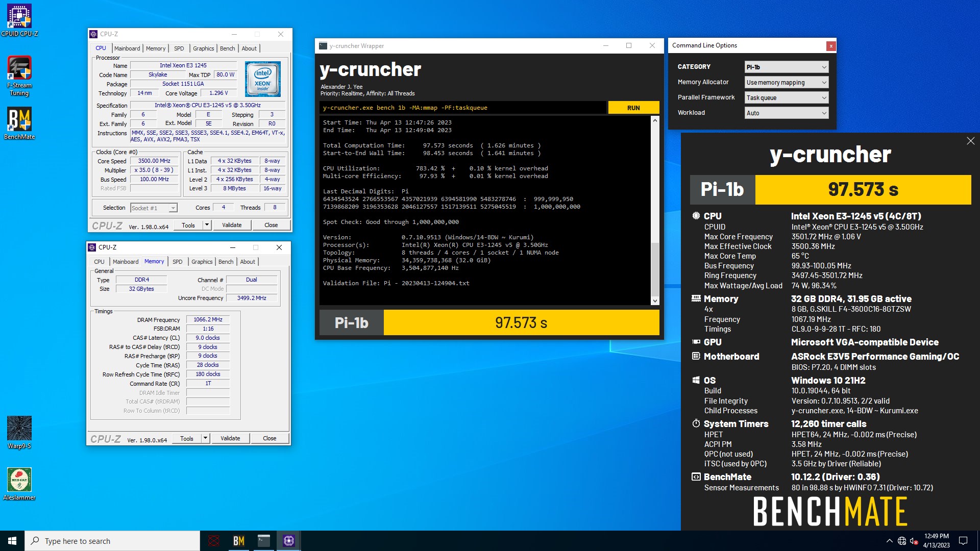Show hidden system tray icons
The height and width of the screenshot is (551, 980).
(x=890, y=541)
